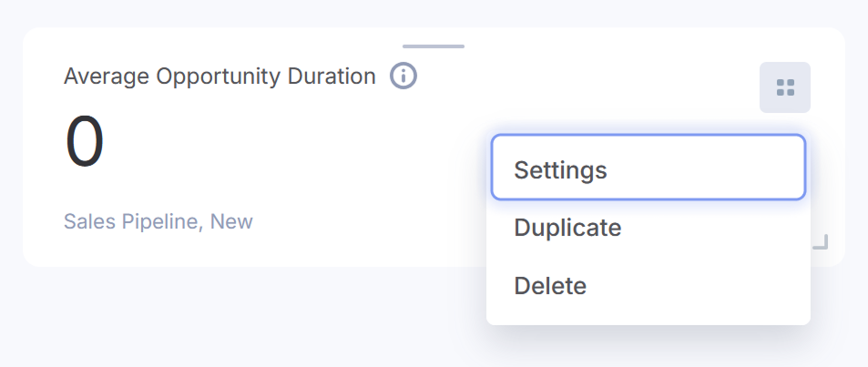Grab the drag handle atop the card
The image size is (868, 367).
434,46
